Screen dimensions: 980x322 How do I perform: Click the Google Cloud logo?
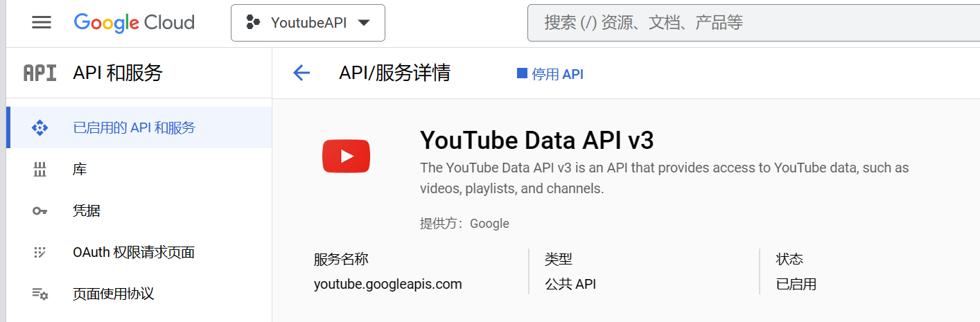click(x=134, y=23)
